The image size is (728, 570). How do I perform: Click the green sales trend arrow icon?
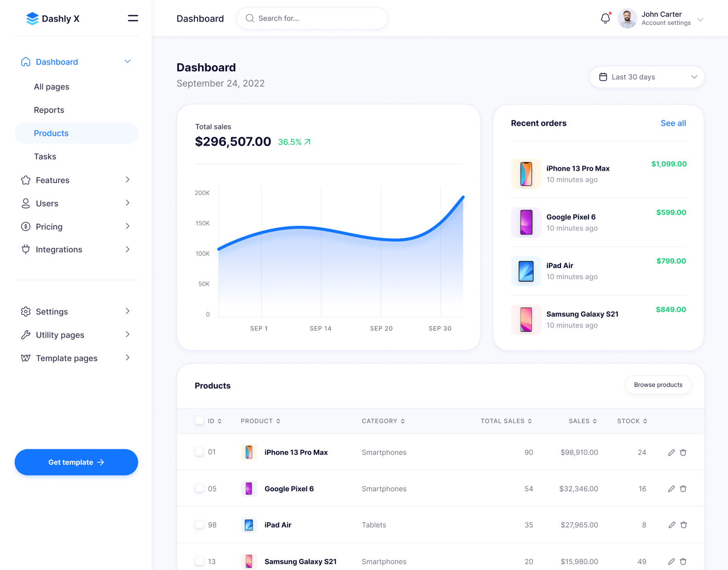(307, 142)
